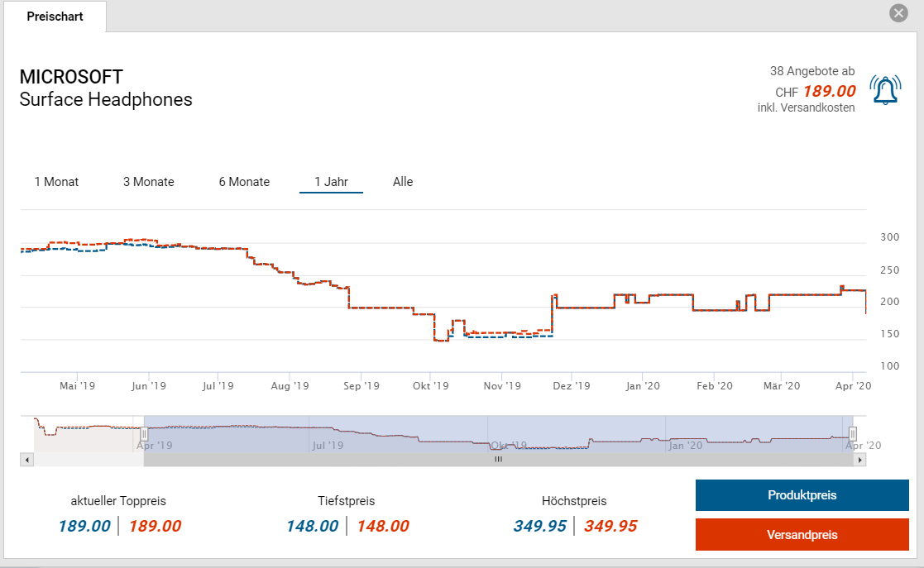Click the CHF 189.00 offer price

[x=828, y=91]
